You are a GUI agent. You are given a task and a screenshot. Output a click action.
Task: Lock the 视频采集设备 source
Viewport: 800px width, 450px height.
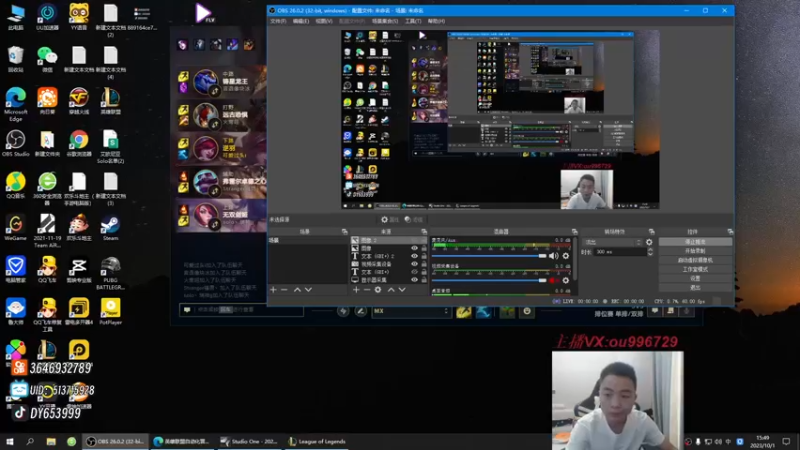tap(424, 264)
